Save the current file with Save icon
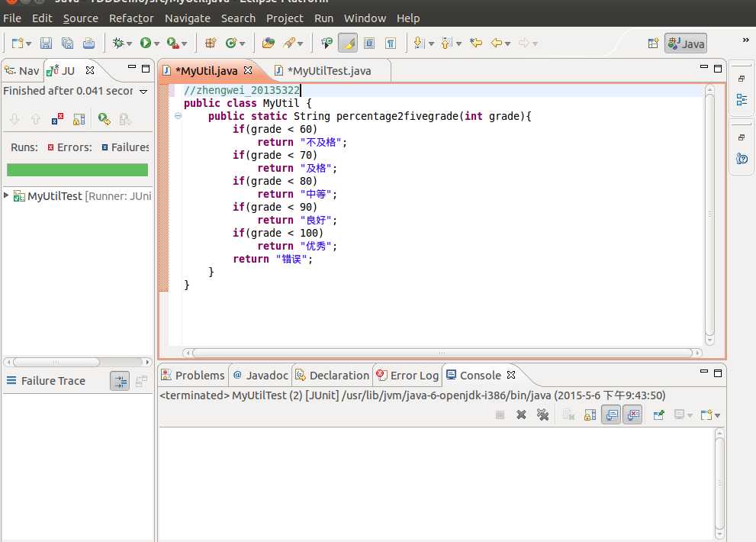 pyautogui.click(x=46, y=44)
